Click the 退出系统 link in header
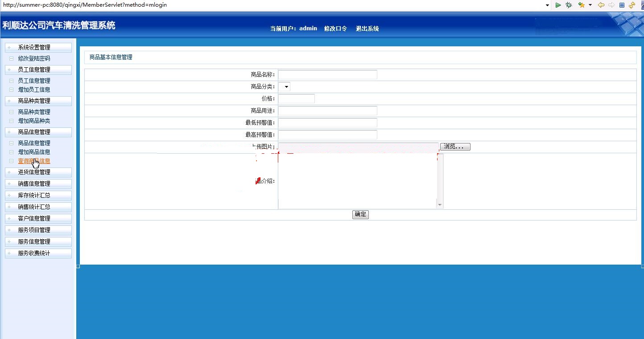This screenshot has width=644, height=339. 367,29
